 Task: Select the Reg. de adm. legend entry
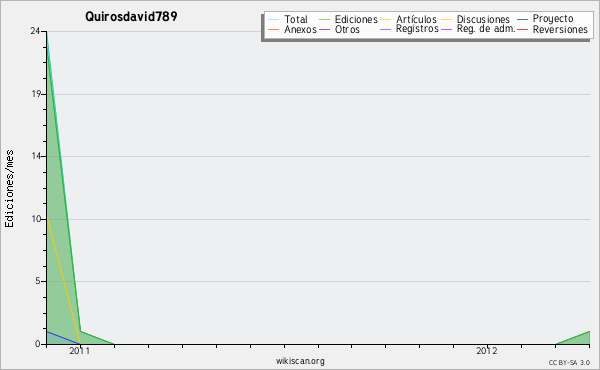(x=486, y=29)
